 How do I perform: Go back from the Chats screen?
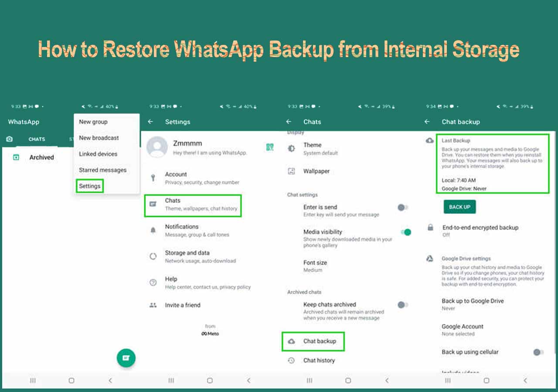[x=289, y=122]
